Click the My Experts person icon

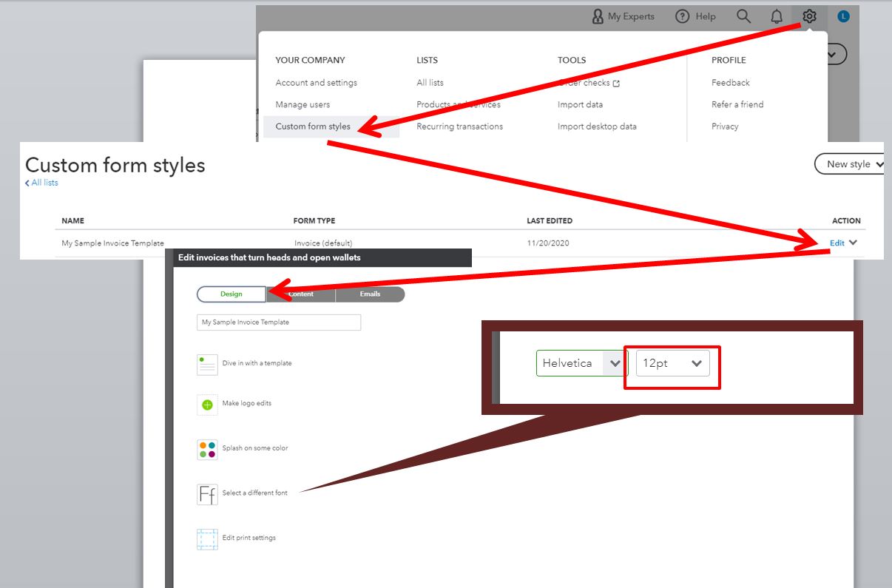pos(598,16)
